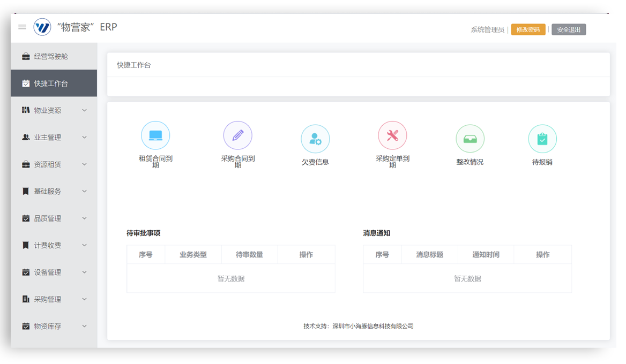Click the 安全退出 logout button
Viewport: 626px width, 364px height.
[x=568, y=29]
